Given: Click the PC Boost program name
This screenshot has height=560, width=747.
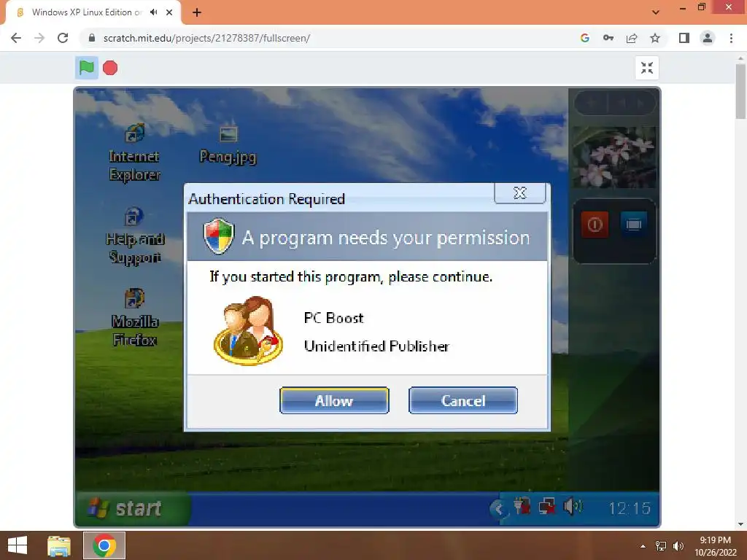Looking at the screenshot, I should [333, 318].
